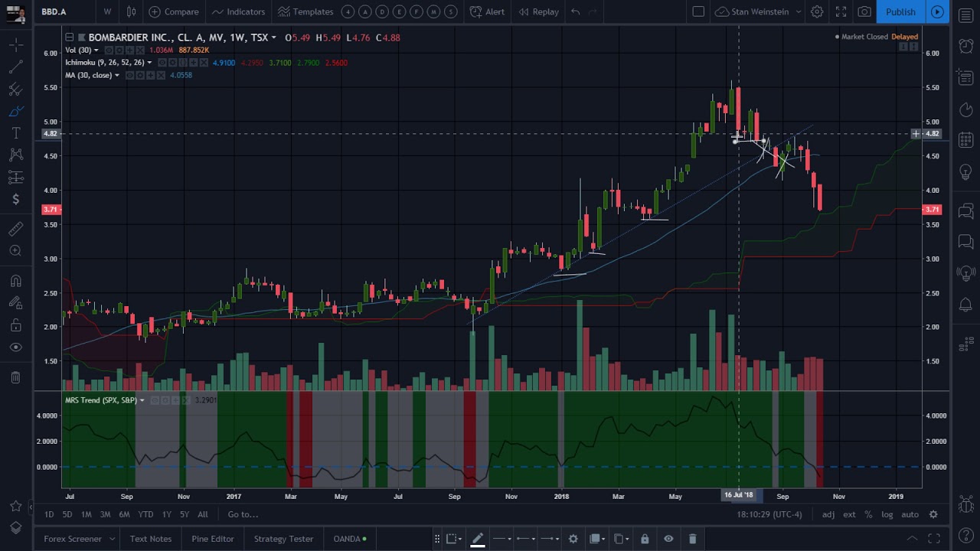Open Compare symbol dialog

(x=174, y=11)
